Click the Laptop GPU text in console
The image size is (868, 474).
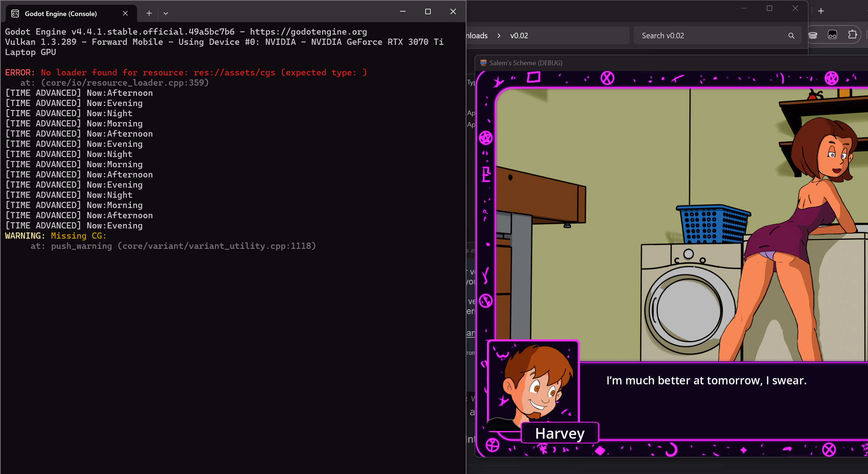click(x=31, y=52)
